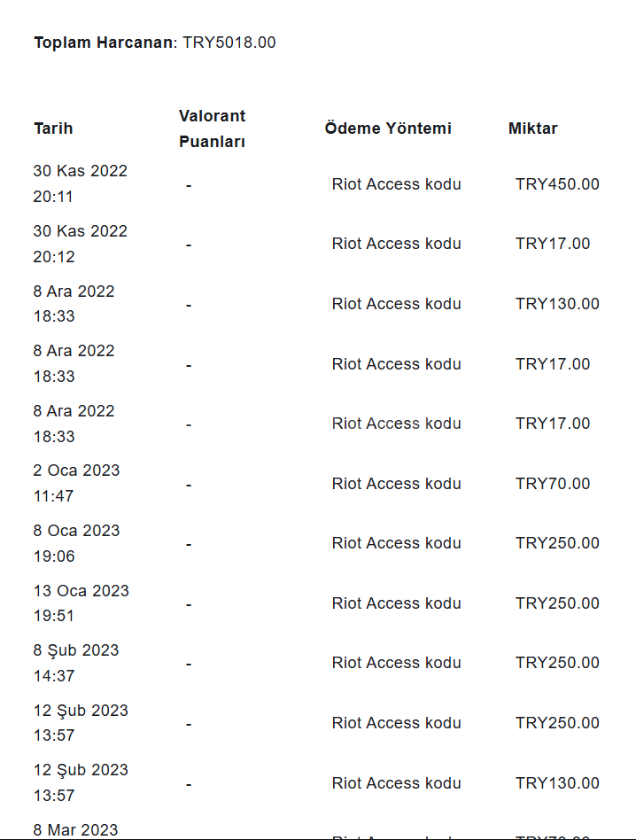Click the TRY250.00 amount for 8 Oca 2023
This screenshot has height=840, width=636.
pyautogui.click(x=557, y=543)
